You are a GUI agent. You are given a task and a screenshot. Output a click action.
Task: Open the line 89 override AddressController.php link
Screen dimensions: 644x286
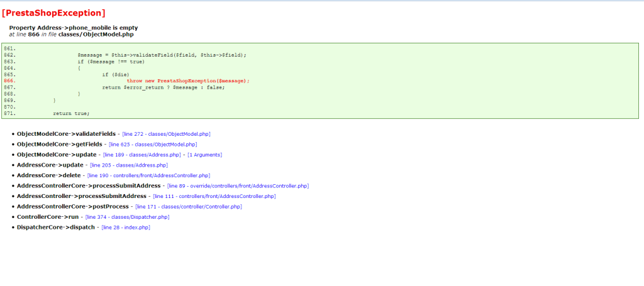238,186
